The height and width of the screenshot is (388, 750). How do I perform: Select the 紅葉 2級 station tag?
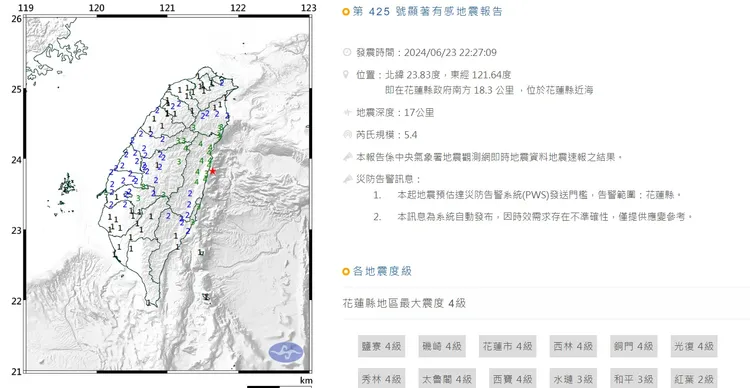point(694,379)
